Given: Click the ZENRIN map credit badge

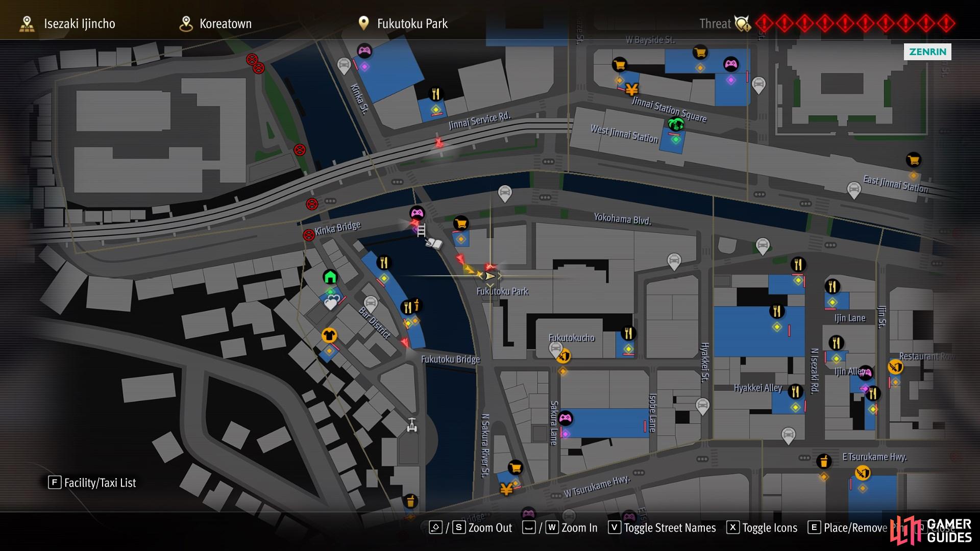Looking at the screenshot, I should (x=927, y=52).
